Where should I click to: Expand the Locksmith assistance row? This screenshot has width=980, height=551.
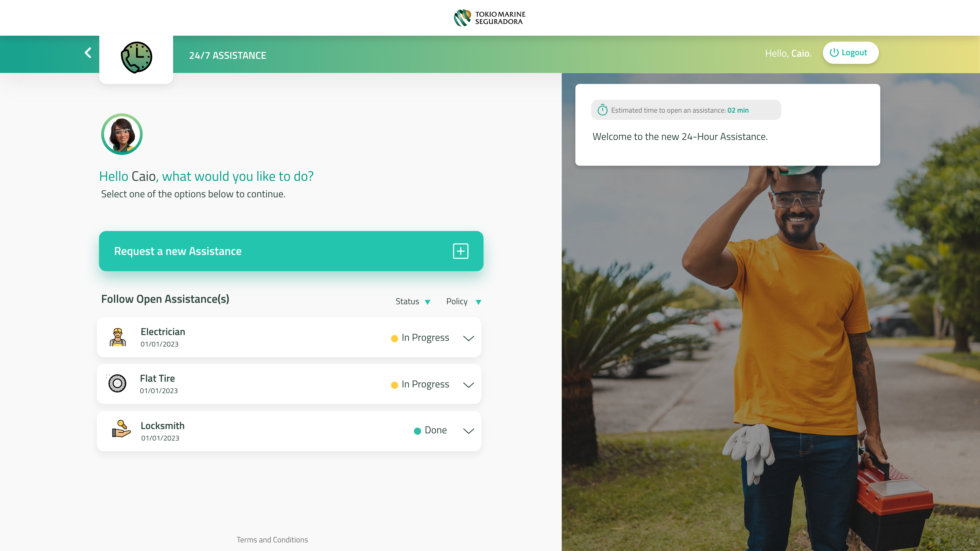point(468,431)
